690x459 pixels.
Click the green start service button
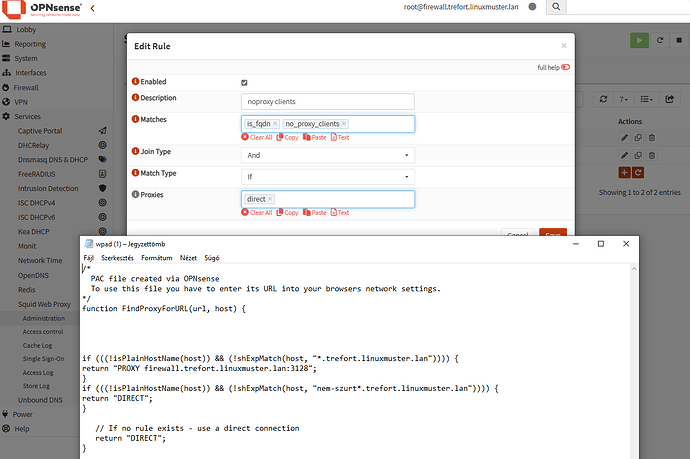click(639, 40)
